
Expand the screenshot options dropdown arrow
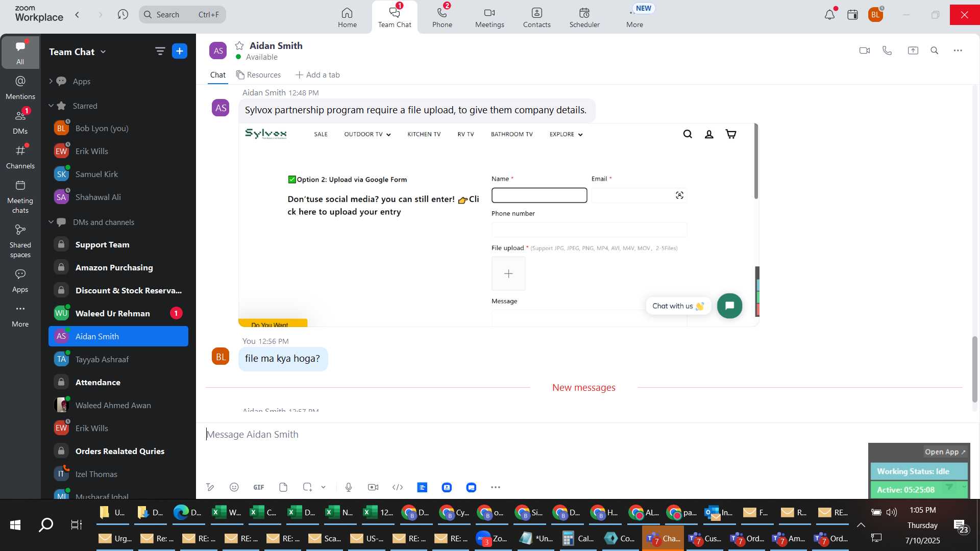coord(324,487)
